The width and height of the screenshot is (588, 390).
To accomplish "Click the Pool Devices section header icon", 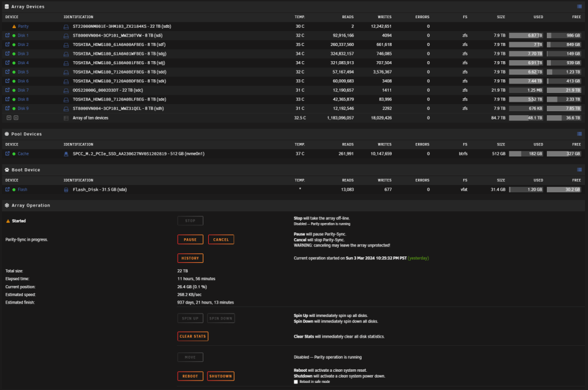I will pyautogui.click(x=6, y=134).
